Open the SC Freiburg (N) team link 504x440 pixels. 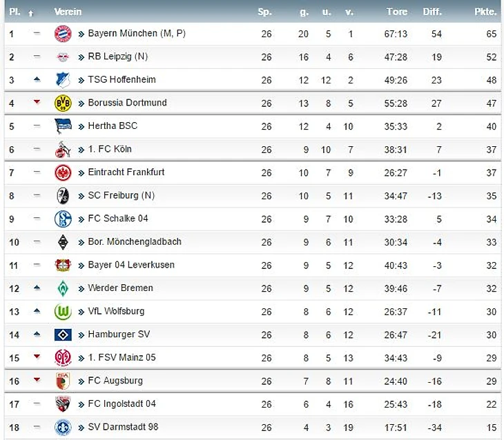coord(122,196)
